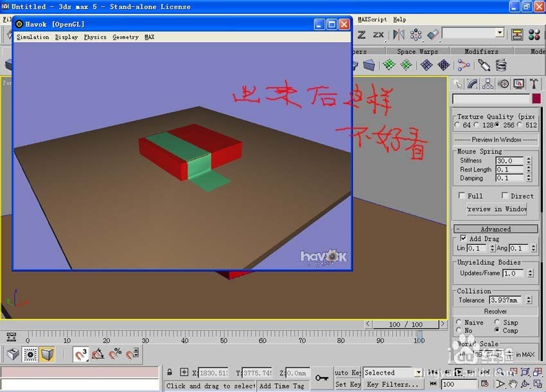
Task: Click the green solid cloth collection icon
Action: 389,65
